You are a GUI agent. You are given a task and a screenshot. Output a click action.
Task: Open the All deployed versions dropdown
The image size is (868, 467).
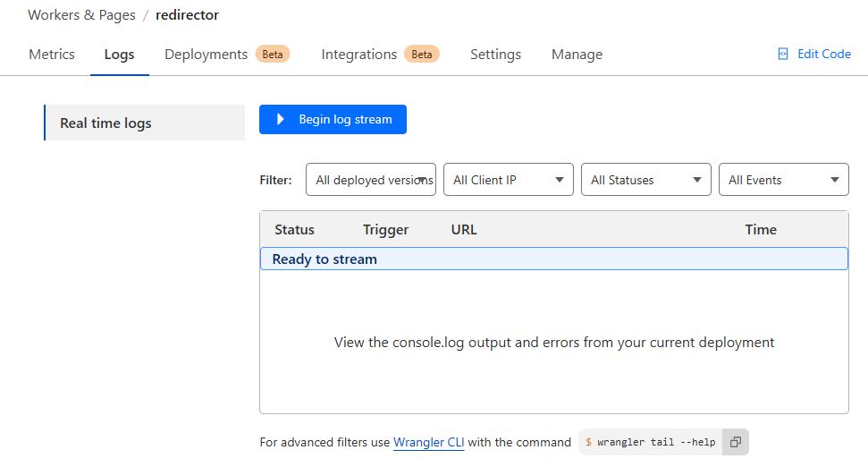click(x=370, y=180)
